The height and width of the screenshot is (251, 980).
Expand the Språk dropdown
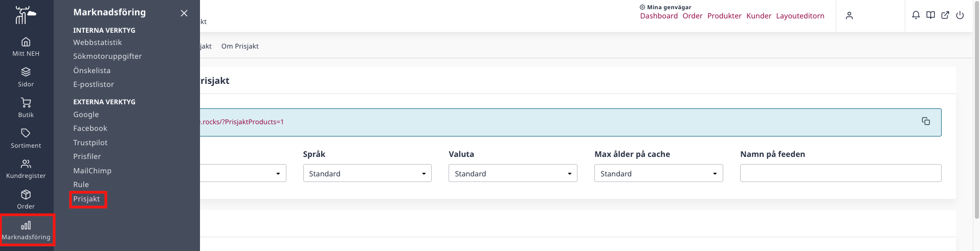(367, 173)
